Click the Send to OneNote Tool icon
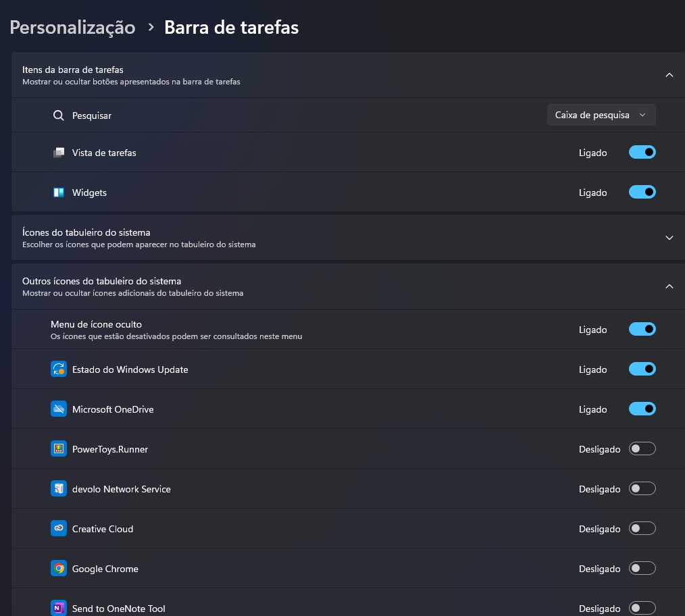Image resolution: width=685 pixels, height=616 pixels. coord(59,608)
